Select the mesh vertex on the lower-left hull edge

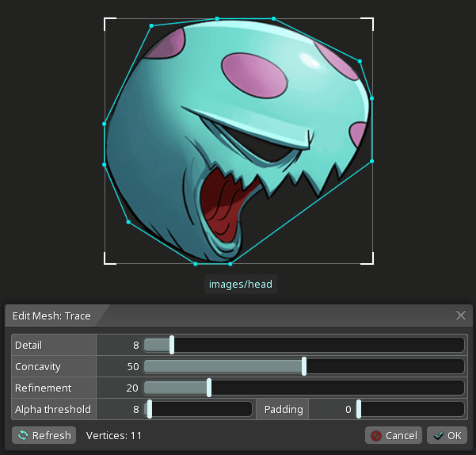coord(128,222)
